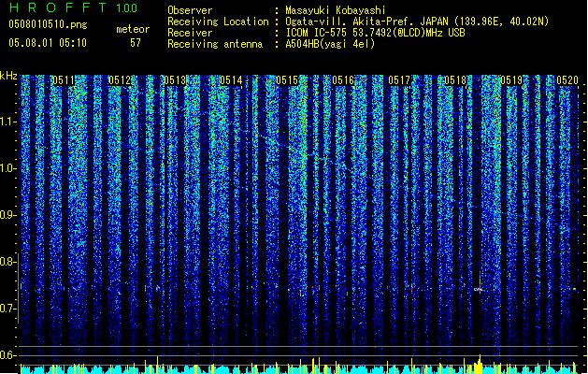588x374 pixels.
Task: Click the meteor count value 57
Action: [136, 43]
